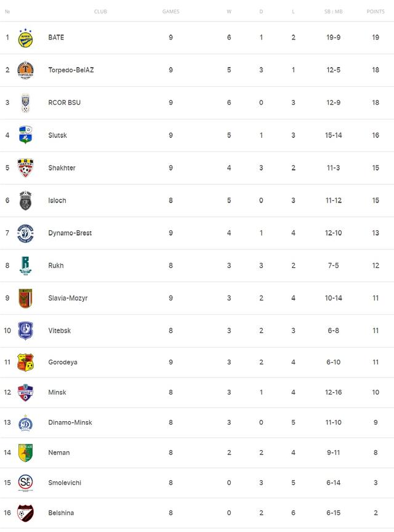The width and height of the screenshot is (394, 532).
Task: Click the Neman green-yellow crest
Action: point(25,453)
